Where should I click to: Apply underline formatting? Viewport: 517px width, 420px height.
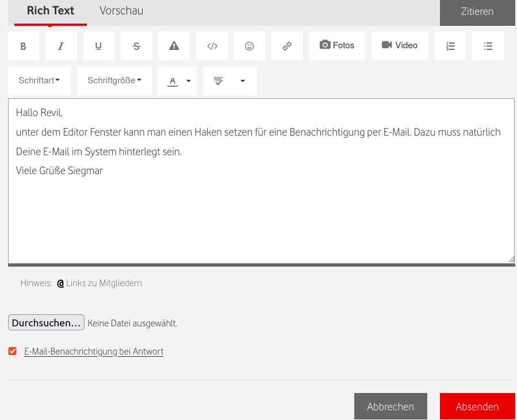(98, 45)
